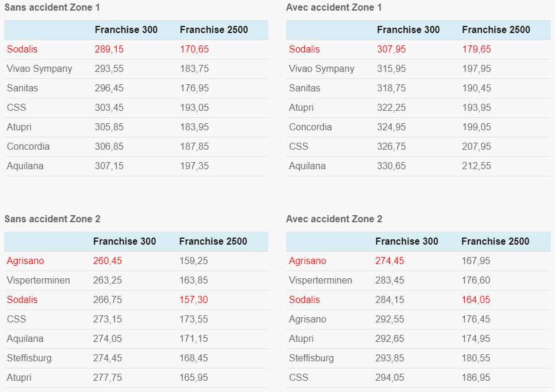The width and height of the screenshot is (555, 392).
Task: Pick the value 305,85
Action: [x=109, y=127]
